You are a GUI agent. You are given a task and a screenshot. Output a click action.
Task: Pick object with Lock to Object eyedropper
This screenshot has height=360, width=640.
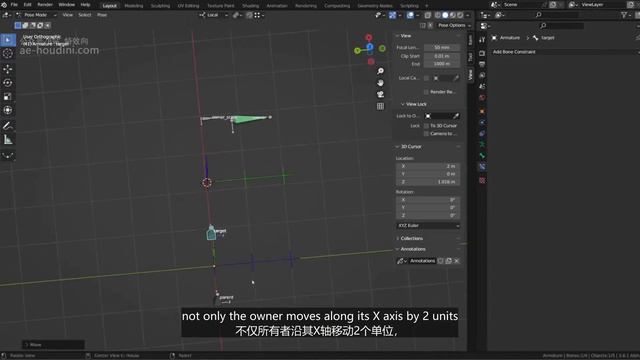click(x=456, y=116)
